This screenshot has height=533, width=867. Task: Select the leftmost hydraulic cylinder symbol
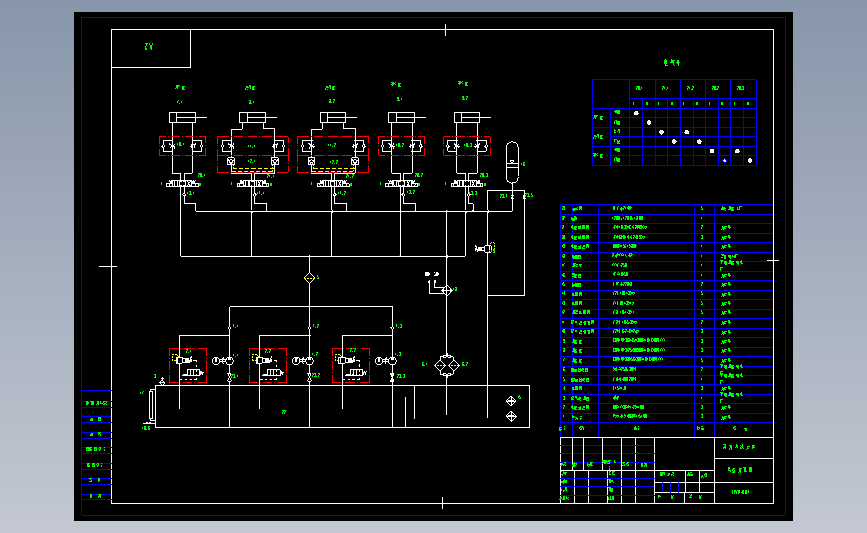coord(187,117)
